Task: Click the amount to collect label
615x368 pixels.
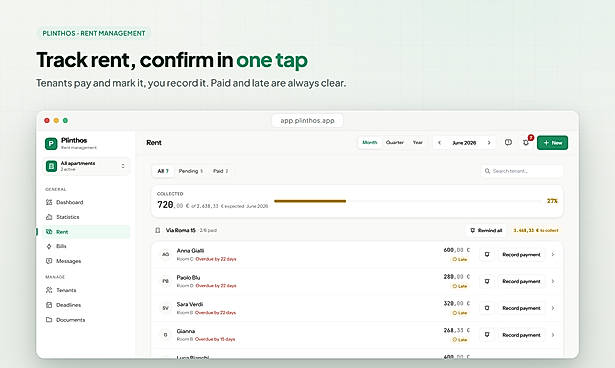Action: [x=536, y=230]
